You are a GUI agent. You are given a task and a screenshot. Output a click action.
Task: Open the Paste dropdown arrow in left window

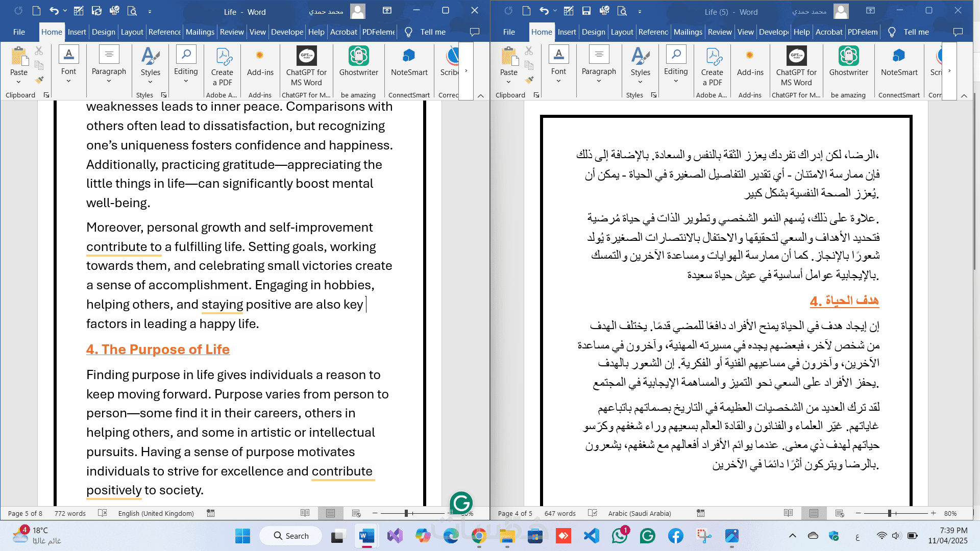(18, 82)
